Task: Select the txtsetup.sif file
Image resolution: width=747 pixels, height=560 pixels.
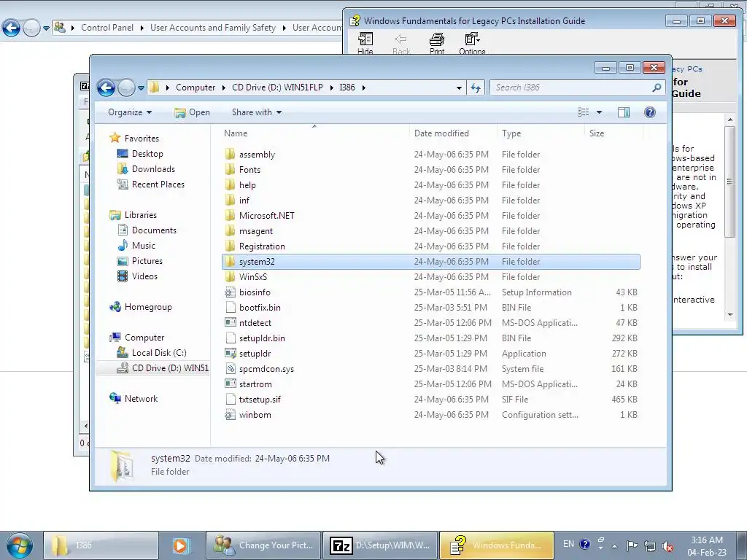Action: coord(260,400)
